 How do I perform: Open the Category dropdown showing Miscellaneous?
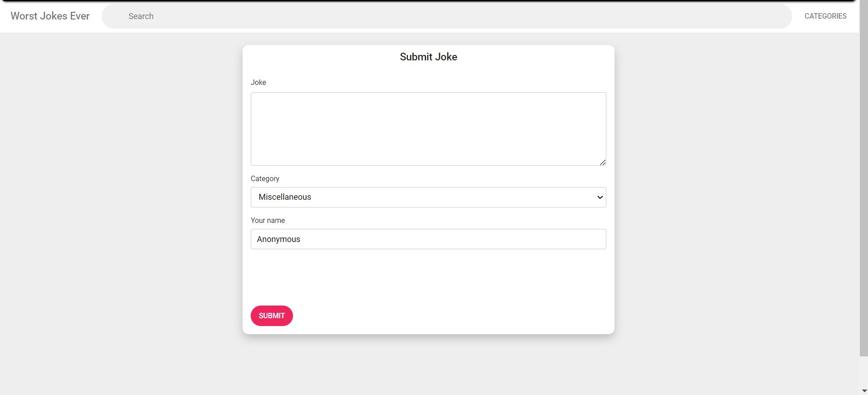click(428, 197)
